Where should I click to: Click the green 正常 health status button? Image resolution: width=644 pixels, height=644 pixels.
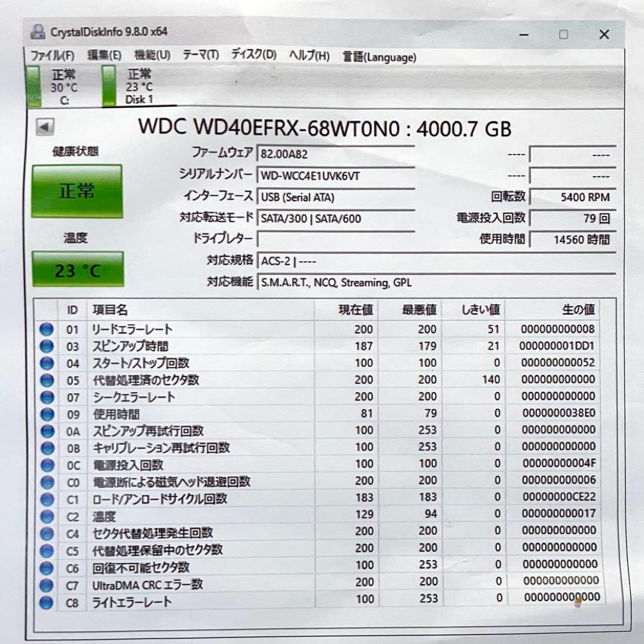[77, 191]
